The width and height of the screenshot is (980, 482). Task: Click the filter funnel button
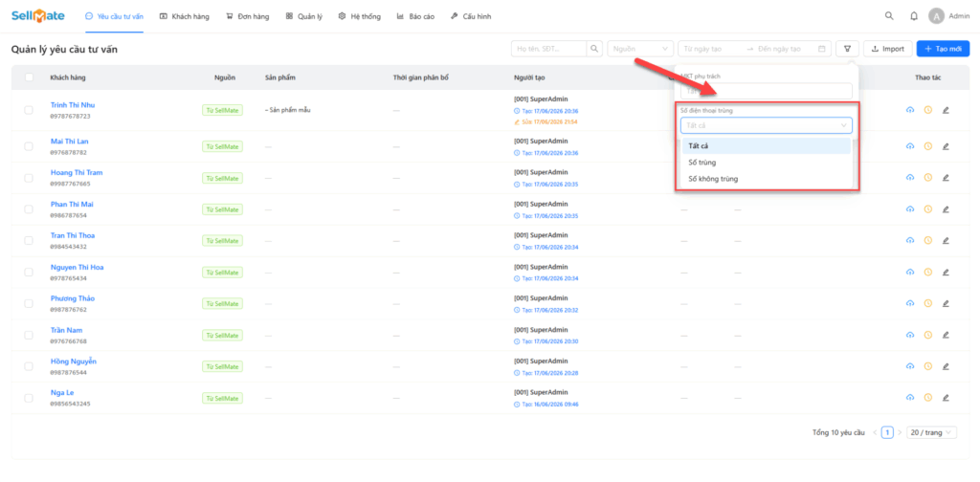click(848, 49)
